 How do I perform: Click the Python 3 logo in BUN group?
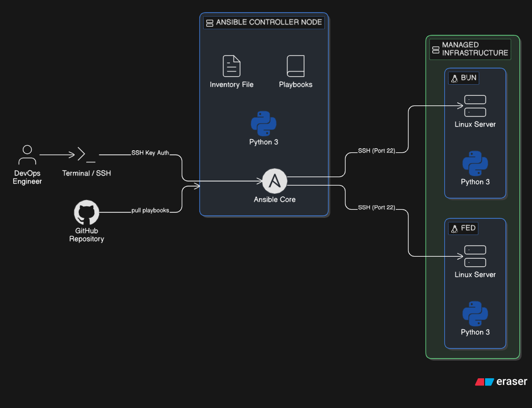475,163
